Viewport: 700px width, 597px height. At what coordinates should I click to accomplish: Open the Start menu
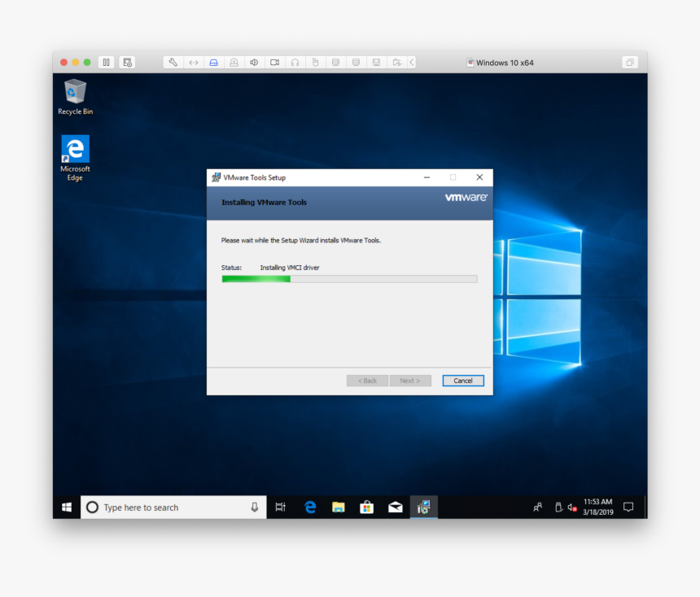click(x=66, y=507)
